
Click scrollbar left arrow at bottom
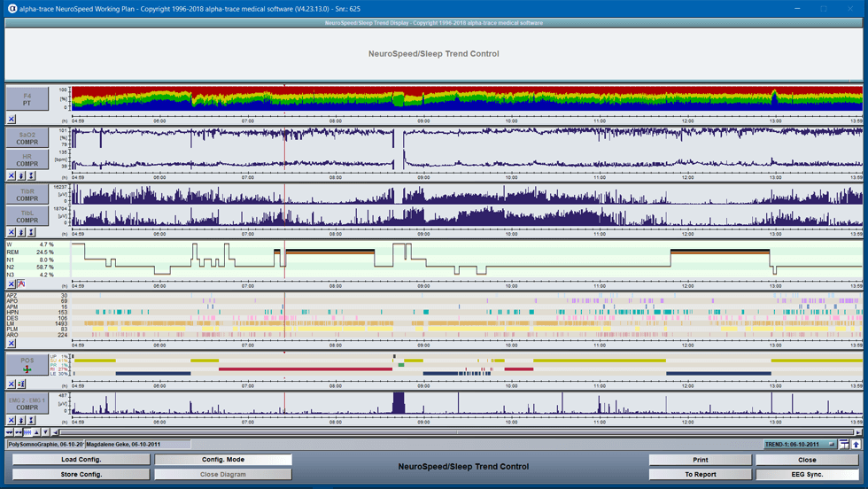55,432
